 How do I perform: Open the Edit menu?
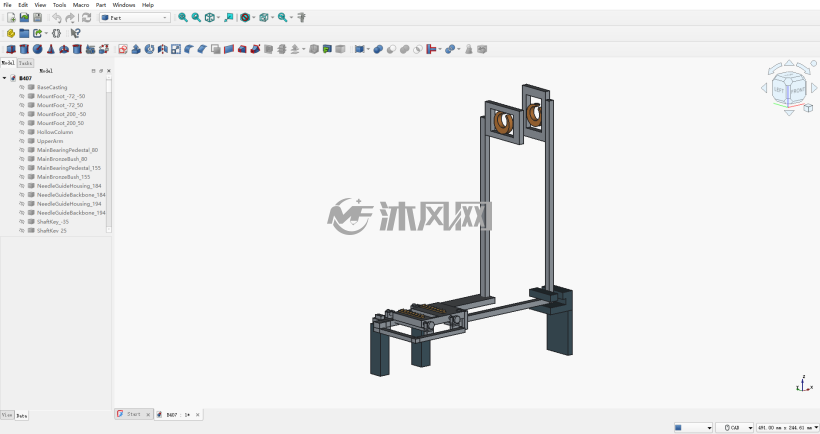pyautogui.click(x=23, y=5)
